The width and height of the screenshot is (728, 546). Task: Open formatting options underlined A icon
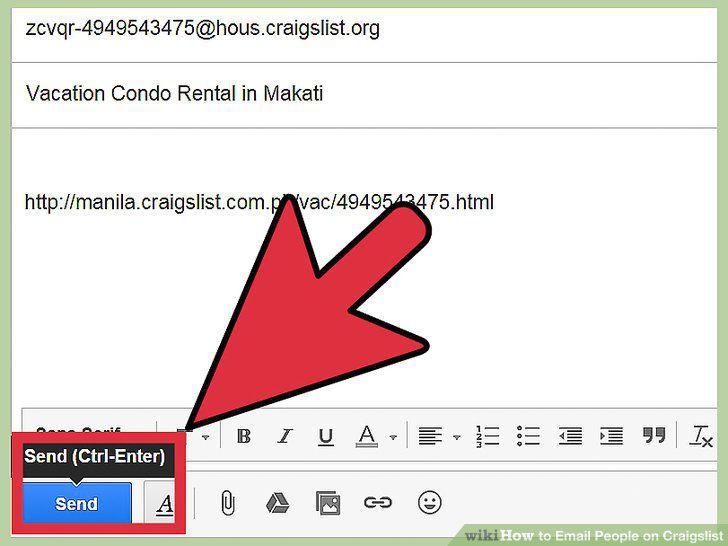coord(161,503)
